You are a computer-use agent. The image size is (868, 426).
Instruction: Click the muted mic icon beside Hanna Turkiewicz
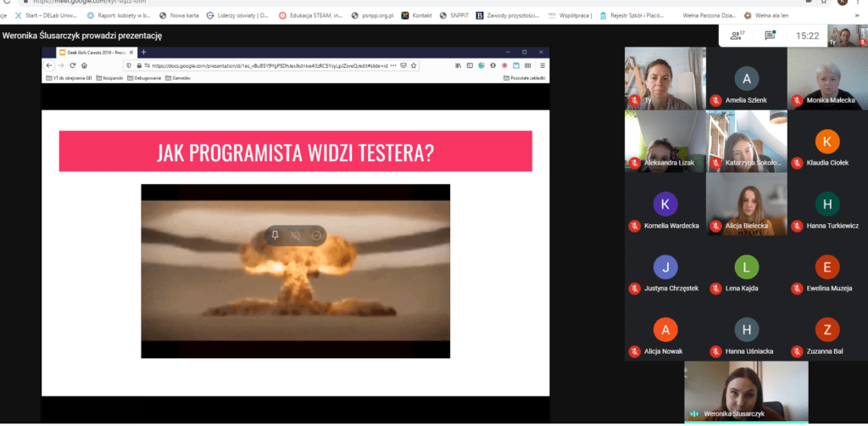click(x=797, y=226)
